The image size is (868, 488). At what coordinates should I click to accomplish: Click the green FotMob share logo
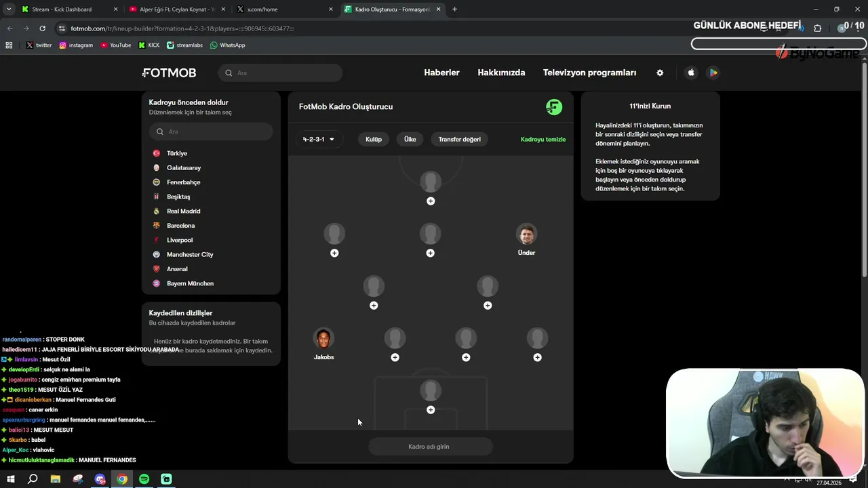(x=554, y=107)
